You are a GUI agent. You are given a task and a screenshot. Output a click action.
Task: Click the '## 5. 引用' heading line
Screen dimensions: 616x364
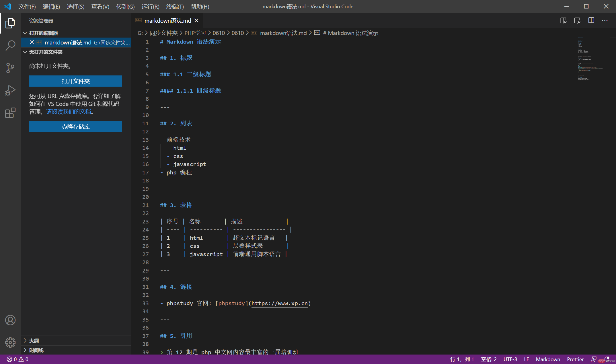(x=176, y=336)
